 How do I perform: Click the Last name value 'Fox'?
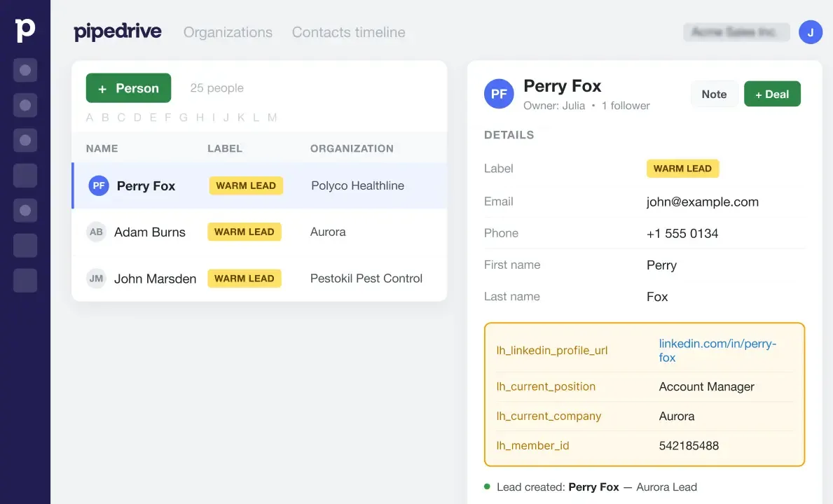[x=657, y=297]
